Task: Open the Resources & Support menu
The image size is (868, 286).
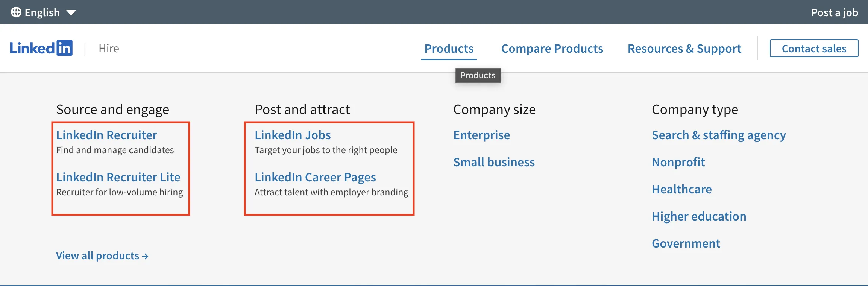Action: click(684, 48)
